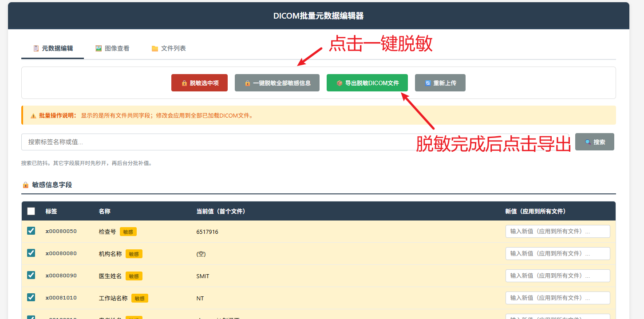Click new value input for 工作站名称
The height and width of the screenshot is (319, 644).
pos(557,298)
